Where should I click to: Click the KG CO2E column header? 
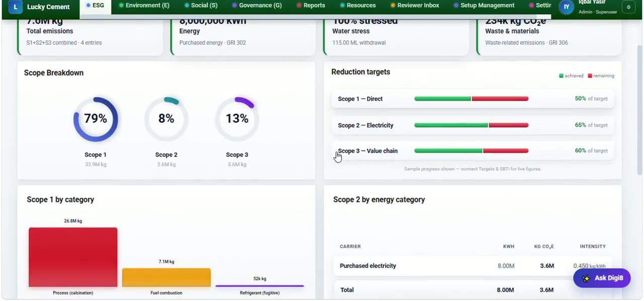pos(544,247)
